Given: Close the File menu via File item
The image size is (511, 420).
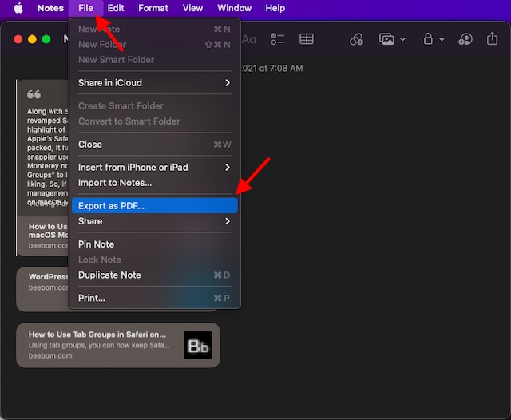Looking at the screenshot, I should (85, 8).
